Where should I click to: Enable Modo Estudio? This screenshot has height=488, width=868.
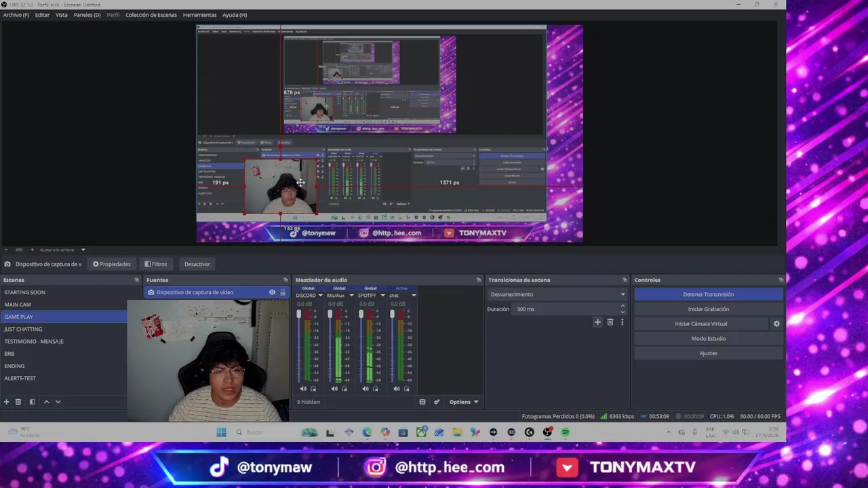click(x=709, y=339)
